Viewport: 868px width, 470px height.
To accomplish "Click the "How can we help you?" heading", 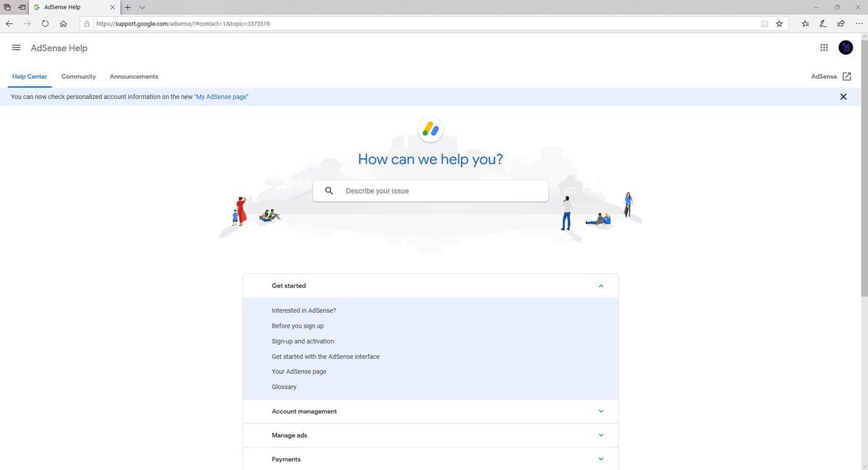I will point(430,159).
